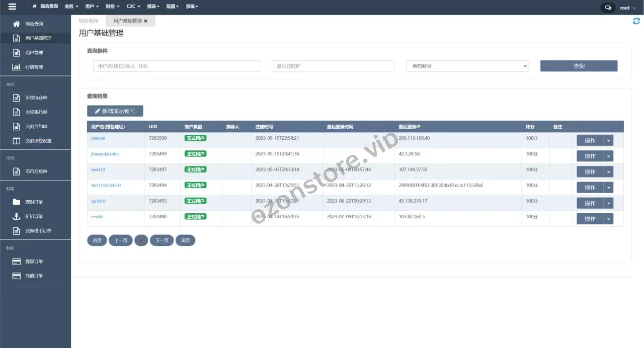
Task: Click the 最后登陆IP input field
Action: pyautogui.click(x=333, y=66)
